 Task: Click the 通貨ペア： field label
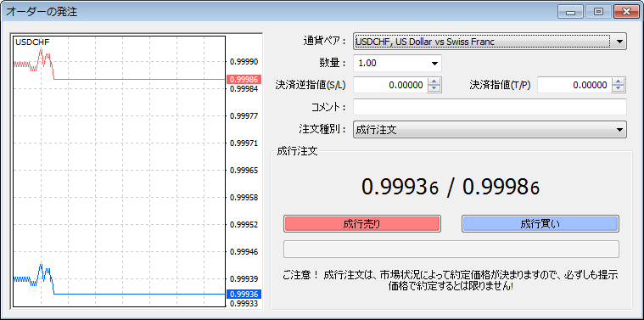tap(324, 42)
